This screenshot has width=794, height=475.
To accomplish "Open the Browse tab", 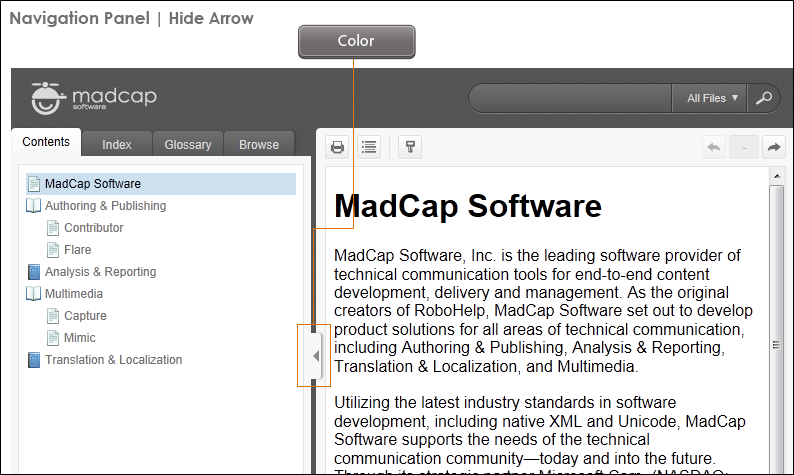I will coord(259,144).
